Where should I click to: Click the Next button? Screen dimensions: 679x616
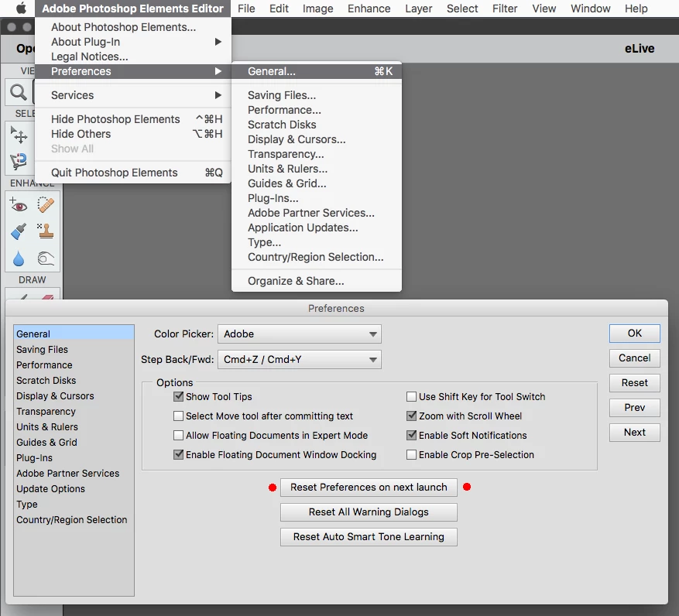(x=634, y=432)
